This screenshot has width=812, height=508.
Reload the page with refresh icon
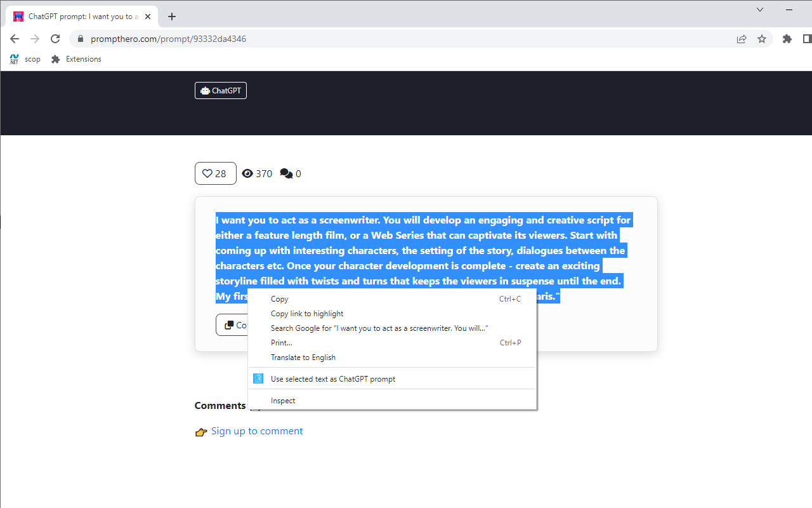(x=55, y=39)
